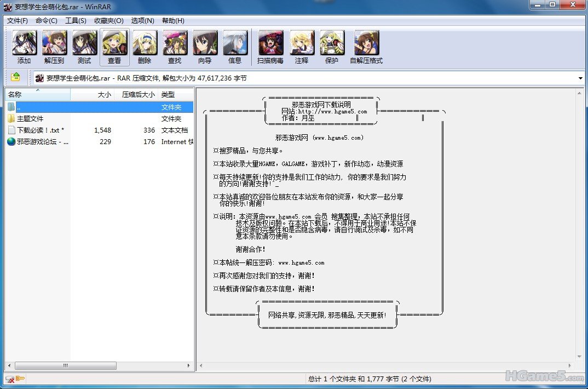Click the 查找 (Find) toolbar icon

tap(175, 47)
